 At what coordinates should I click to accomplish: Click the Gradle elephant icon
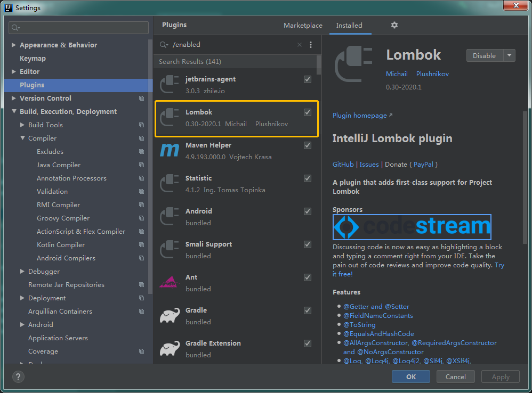click(170, 316)
